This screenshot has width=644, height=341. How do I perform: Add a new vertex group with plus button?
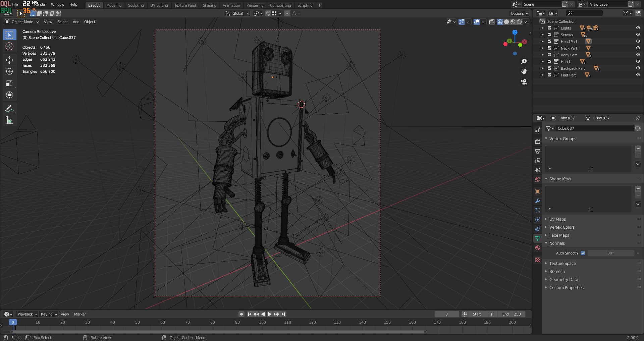coord(638,149)
